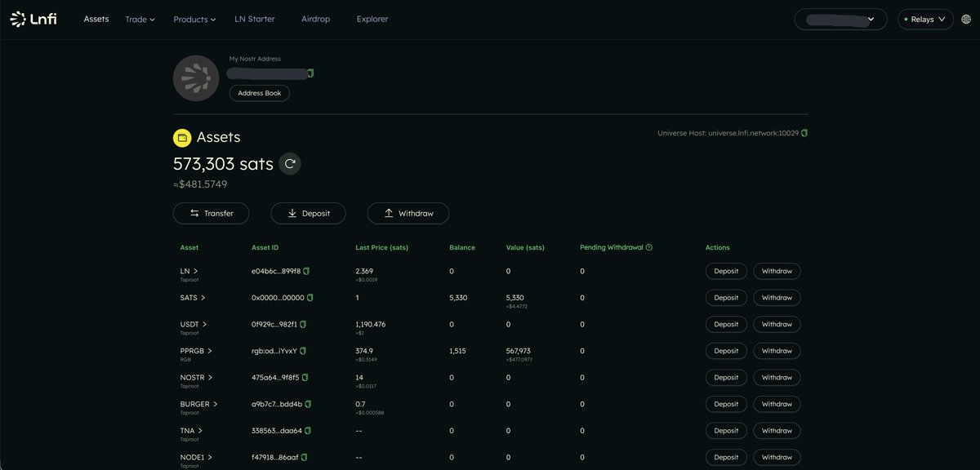This screenshot has width=980, height=470.
Task: Copy the Universe Host address
Action: pos(804,133)
